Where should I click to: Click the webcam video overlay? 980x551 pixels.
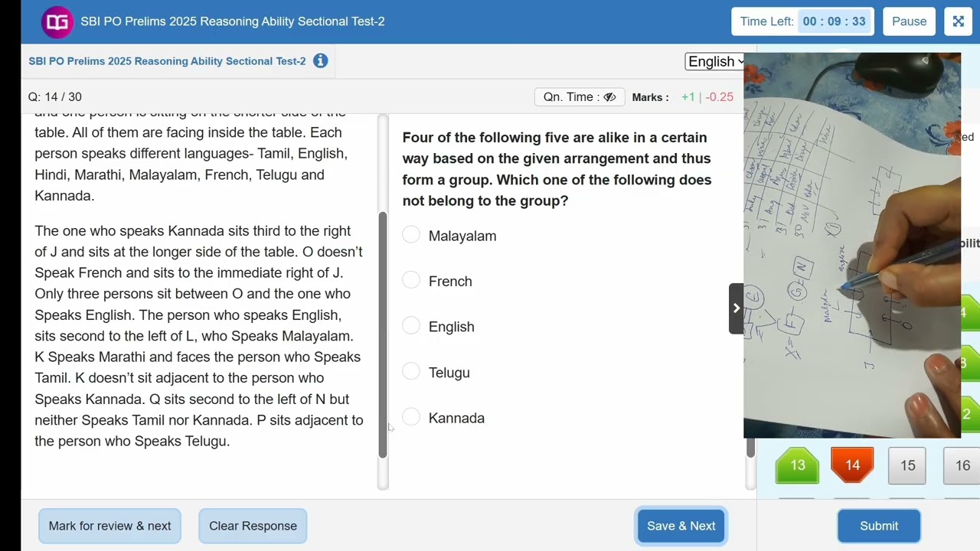(852, 246)
